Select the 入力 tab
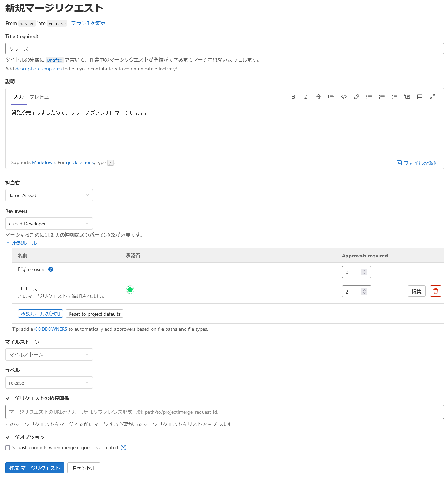The image size is (448, 477). click(x=19, y=97)
